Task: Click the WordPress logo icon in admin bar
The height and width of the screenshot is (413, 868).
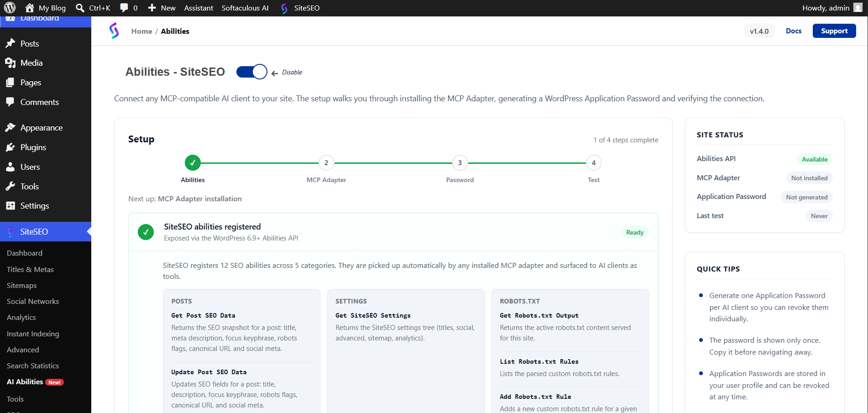Action: [10, 8]
